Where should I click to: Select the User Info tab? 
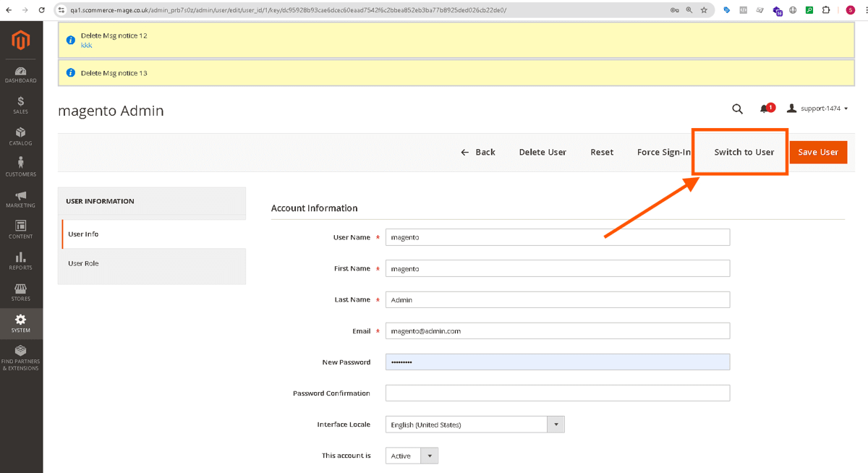tap(83, 234)
